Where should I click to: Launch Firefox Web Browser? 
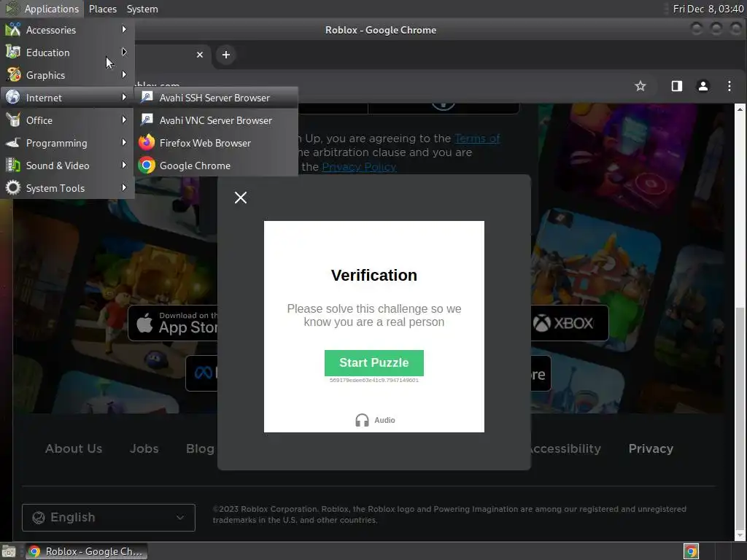(x=217, y=143)
